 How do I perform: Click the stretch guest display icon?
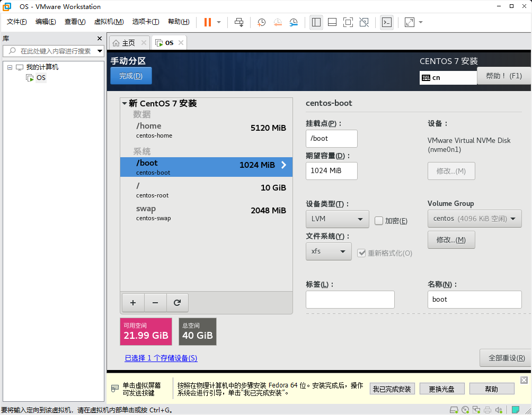(x=410, y=22)
